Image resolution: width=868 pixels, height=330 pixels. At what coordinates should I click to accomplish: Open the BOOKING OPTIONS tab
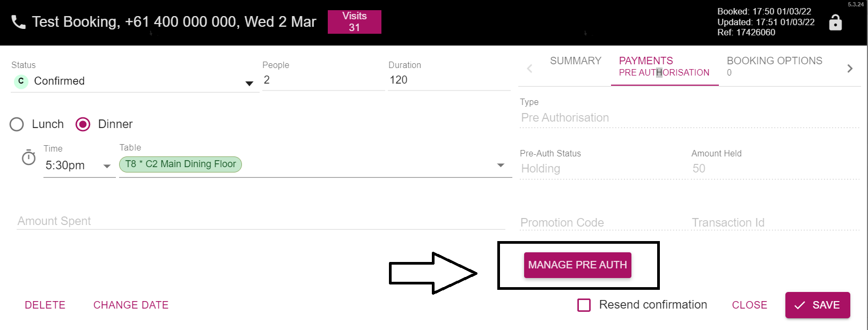point(774,61)
